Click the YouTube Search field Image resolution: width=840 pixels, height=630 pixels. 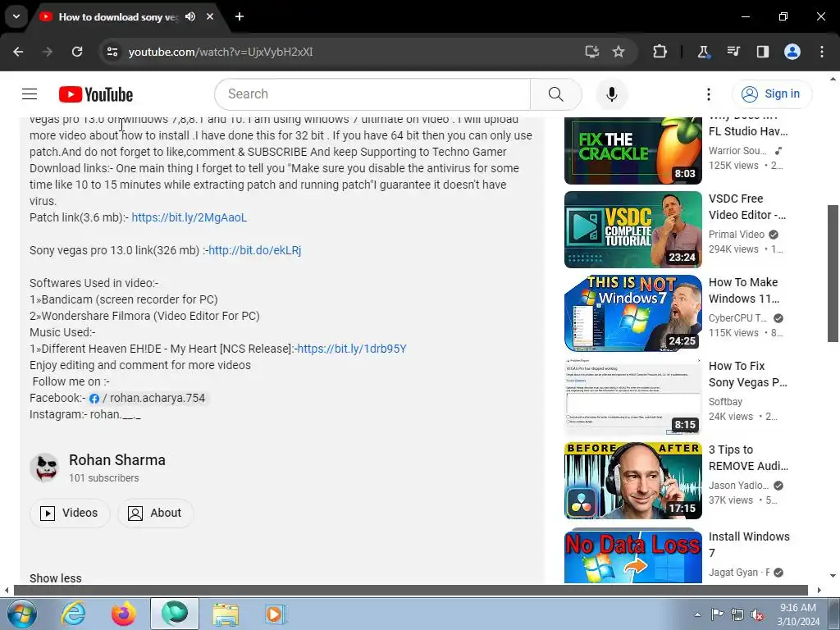pyautogui.click(x=372, y=94)
